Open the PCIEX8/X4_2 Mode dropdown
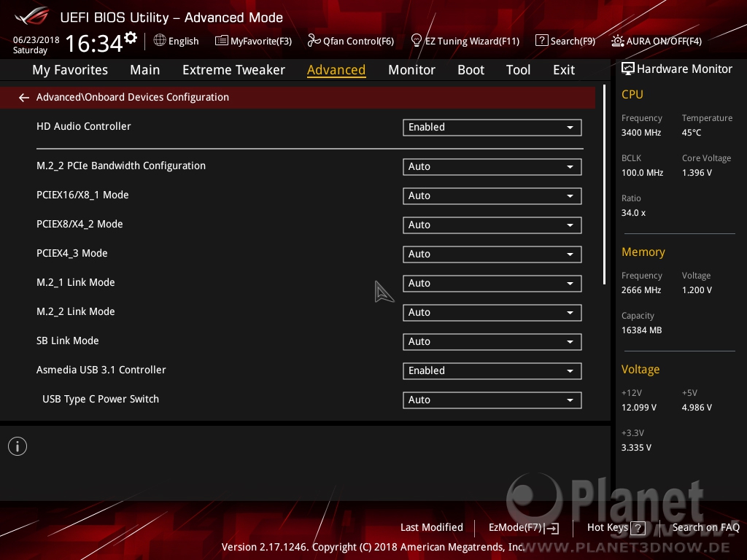The image size is (747, 560). 492,225
